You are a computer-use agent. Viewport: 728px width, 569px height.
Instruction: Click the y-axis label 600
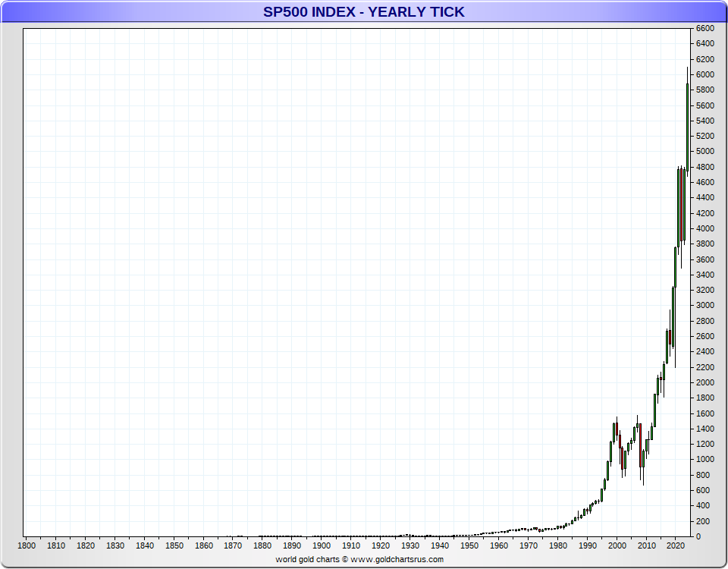pyautogui.click(x=703, y=490)
